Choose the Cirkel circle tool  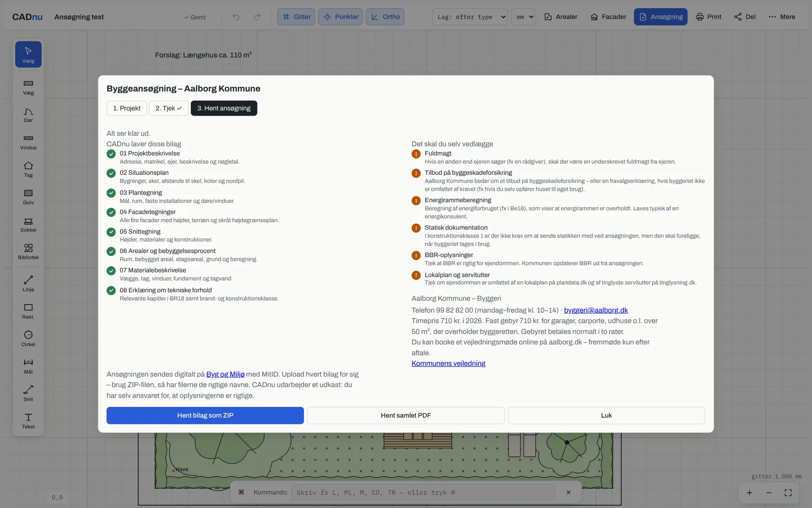pos(28,339)
